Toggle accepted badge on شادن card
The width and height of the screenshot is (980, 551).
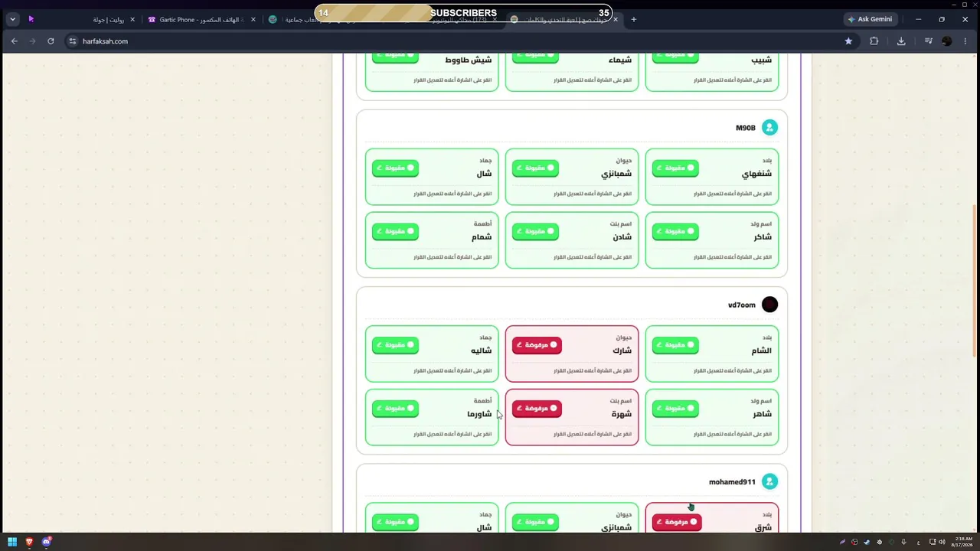point(535,231)
